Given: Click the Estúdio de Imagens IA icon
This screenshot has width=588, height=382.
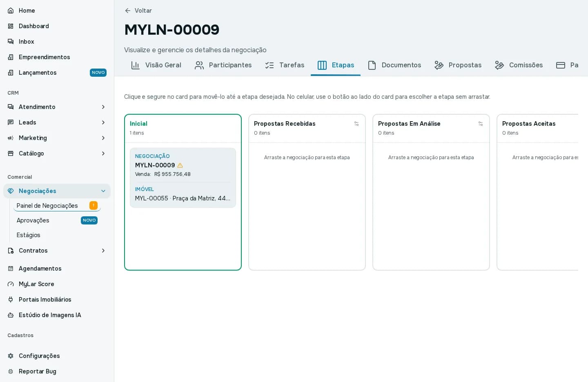Looking at the screenshot, I should (x=11, y=315).
